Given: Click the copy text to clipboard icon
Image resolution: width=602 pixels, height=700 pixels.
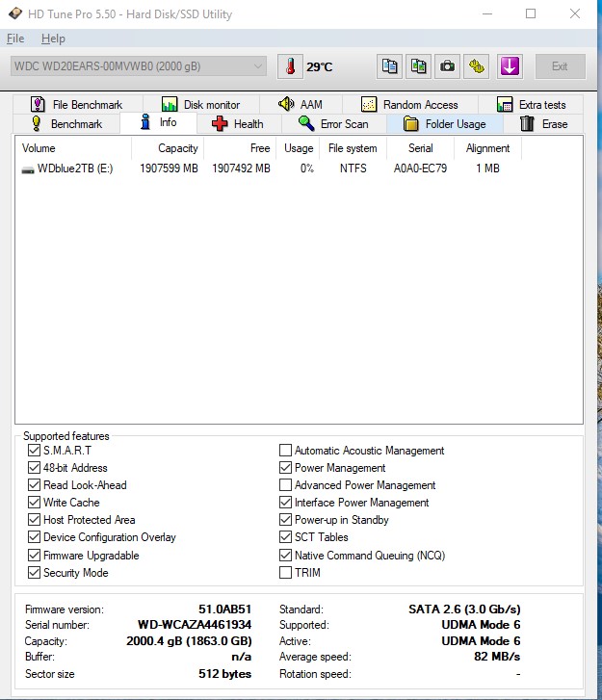Looking at the screenshot, I should tap(389, 66).
